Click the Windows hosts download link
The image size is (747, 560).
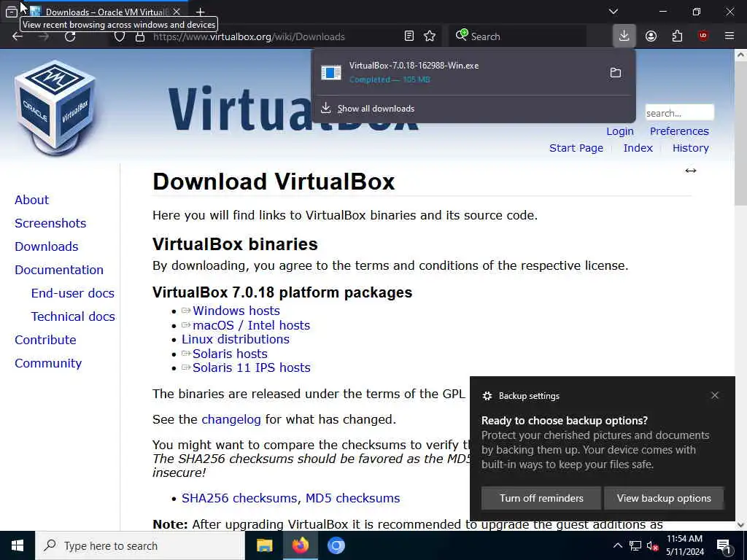pyautogui.click(x=236, y=311)
